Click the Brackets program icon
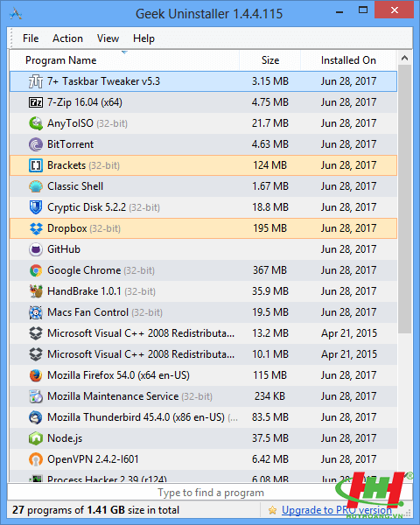 click(x=36, y=165)
